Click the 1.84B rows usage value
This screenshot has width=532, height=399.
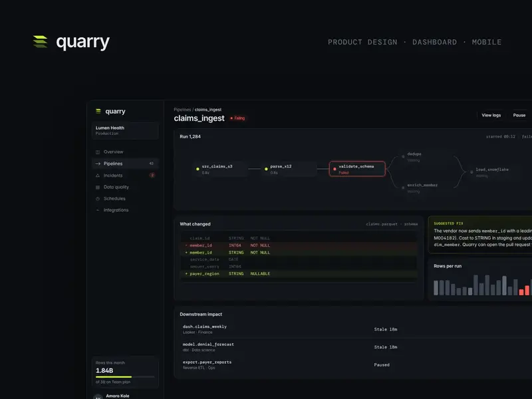coord(104,370)
